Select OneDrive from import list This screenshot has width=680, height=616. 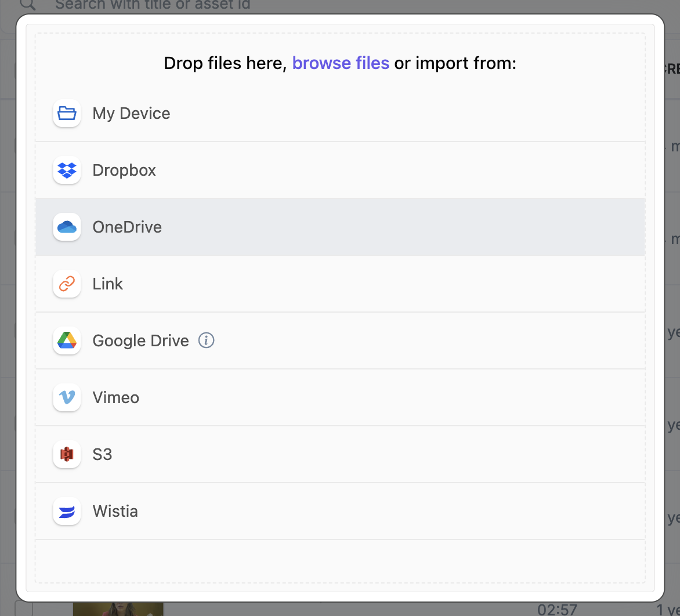click(341, 227)
